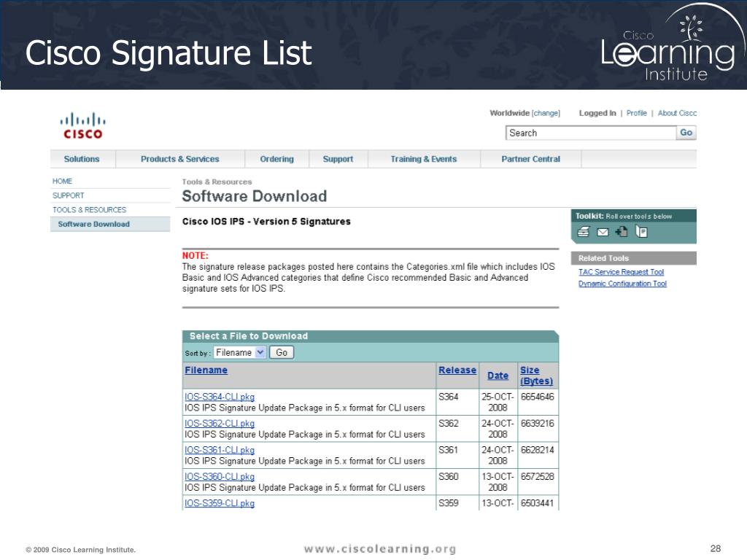Click the www.ciscolearning.org footer text
Viewport: 747px width, 560px height.
click(x=380, y=549)
